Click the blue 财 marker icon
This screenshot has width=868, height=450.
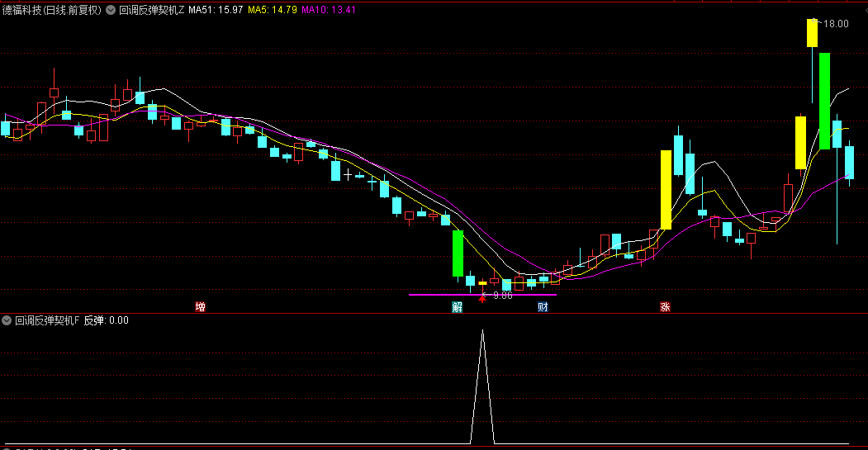tap(543, 306)
